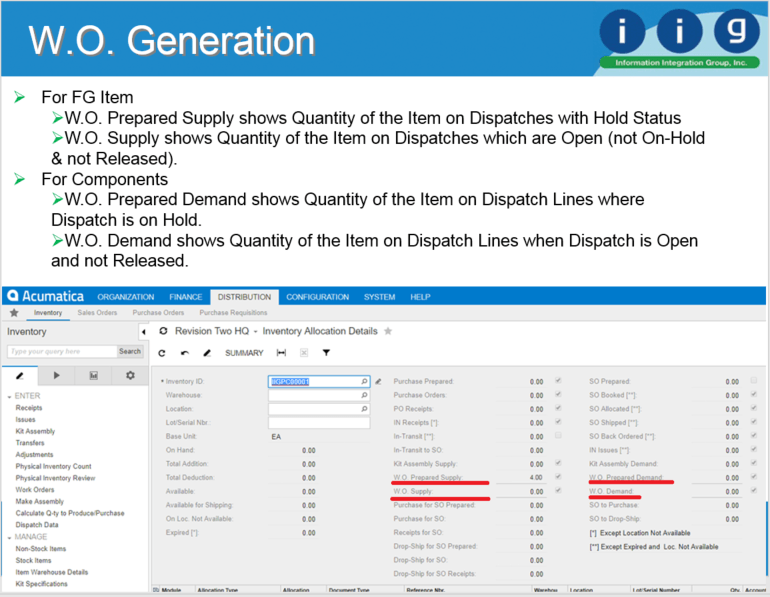Toggle the W.O. Demand checkbox
Image resolution: width=770 pixels, height=597 pixels.
754,490
